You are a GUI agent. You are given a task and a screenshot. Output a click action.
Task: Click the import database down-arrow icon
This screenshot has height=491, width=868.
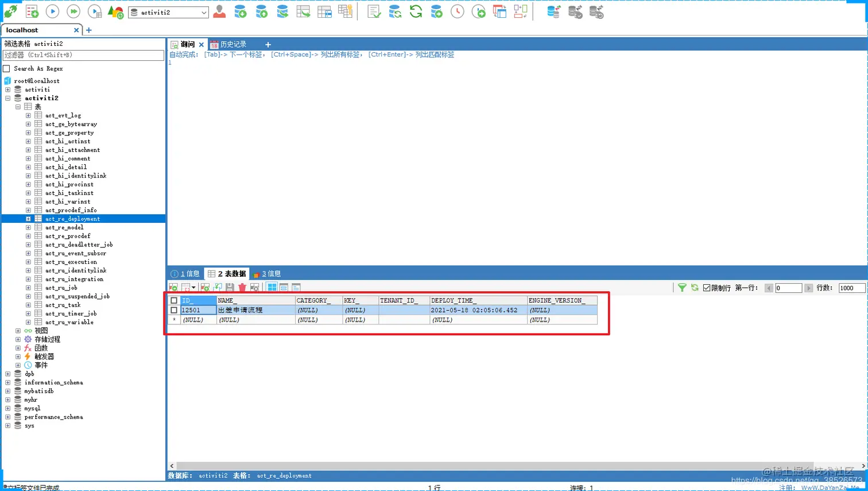pos(241,11)
